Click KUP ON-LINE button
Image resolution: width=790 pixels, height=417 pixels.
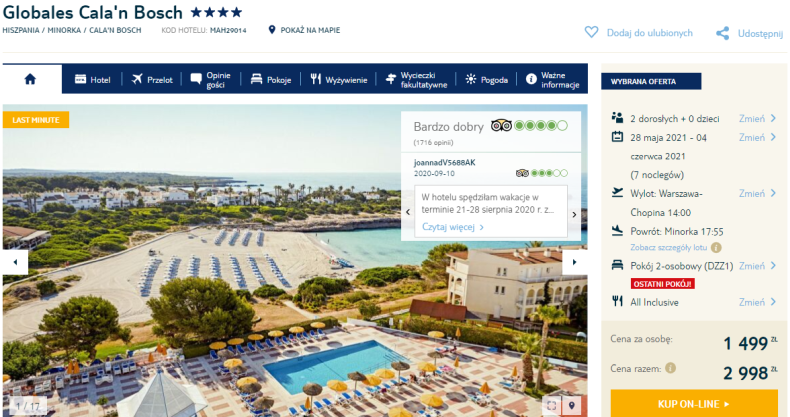pos(694,403)
